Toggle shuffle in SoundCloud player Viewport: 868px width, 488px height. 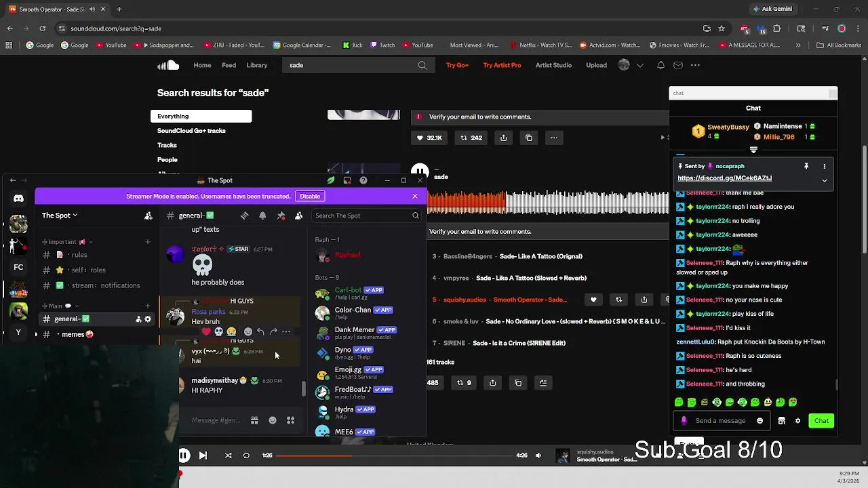pyautogui.click(x=228, y=455)
